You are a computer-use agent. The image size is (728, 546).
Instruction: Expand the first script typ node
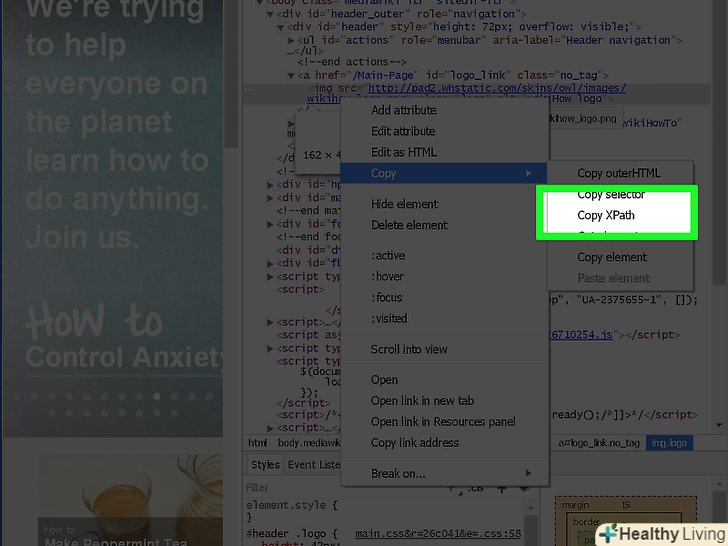tap(270, 277)
